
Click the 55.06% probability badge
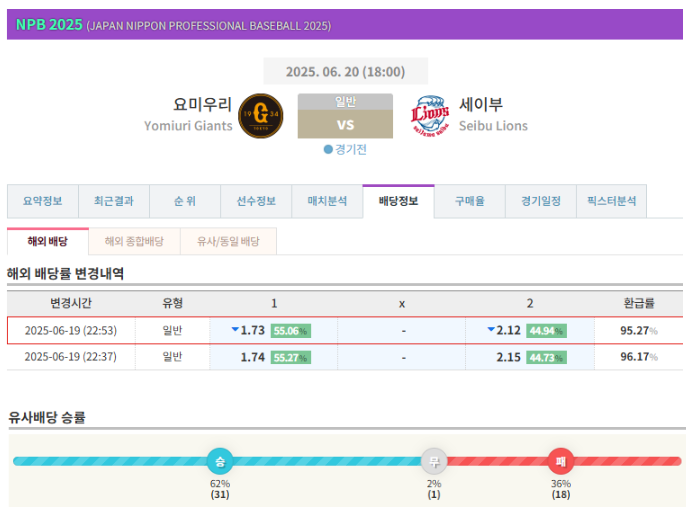tap(291, 331)
